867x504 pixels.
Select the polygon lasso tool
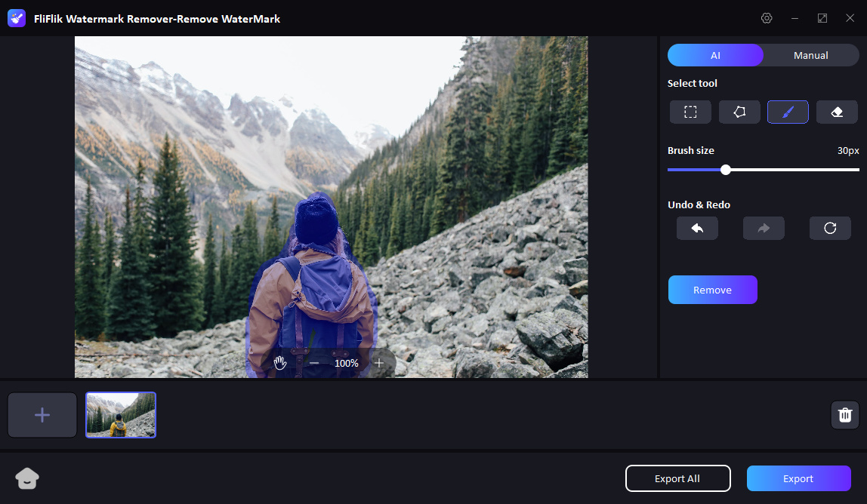[x=739, y=111]
